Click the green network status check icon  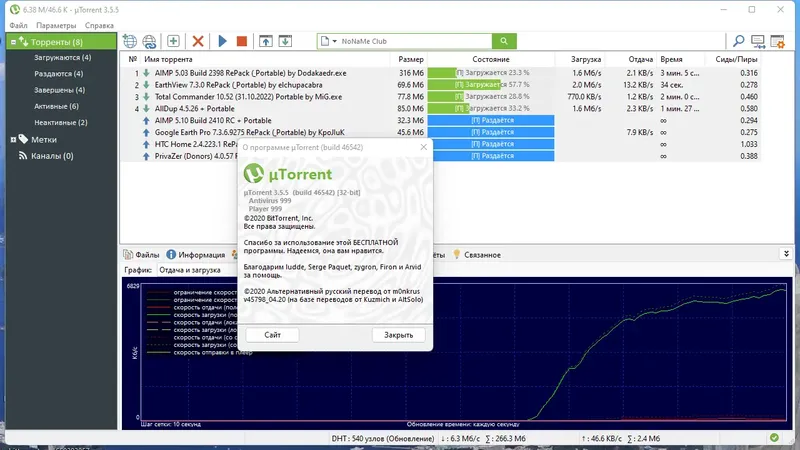click(x=774, y=438)
